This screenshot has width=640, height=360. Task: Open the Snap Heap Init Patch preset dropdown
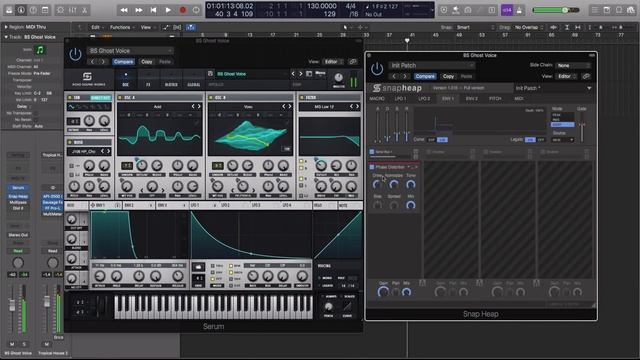point(432,65)
